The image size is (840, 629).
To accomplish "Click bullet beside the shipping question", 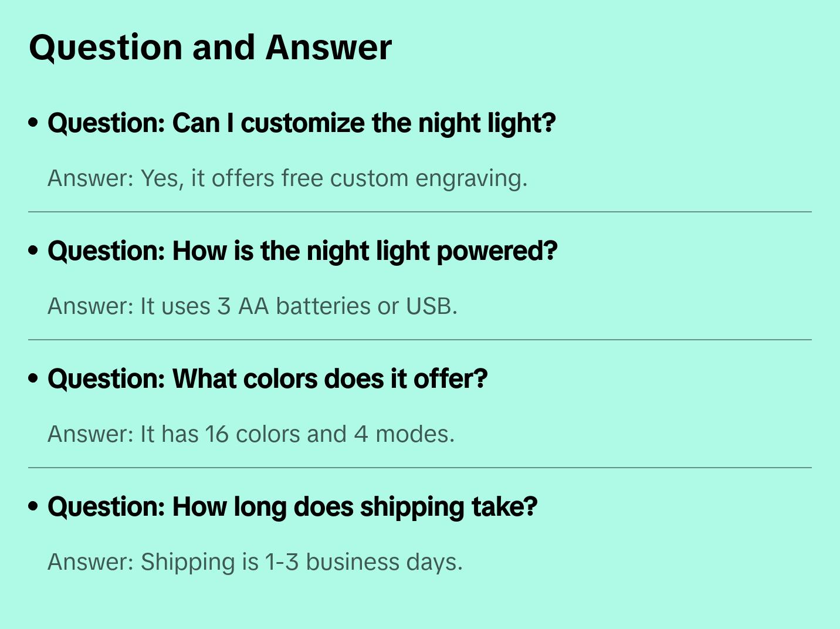I will point(33,507).
